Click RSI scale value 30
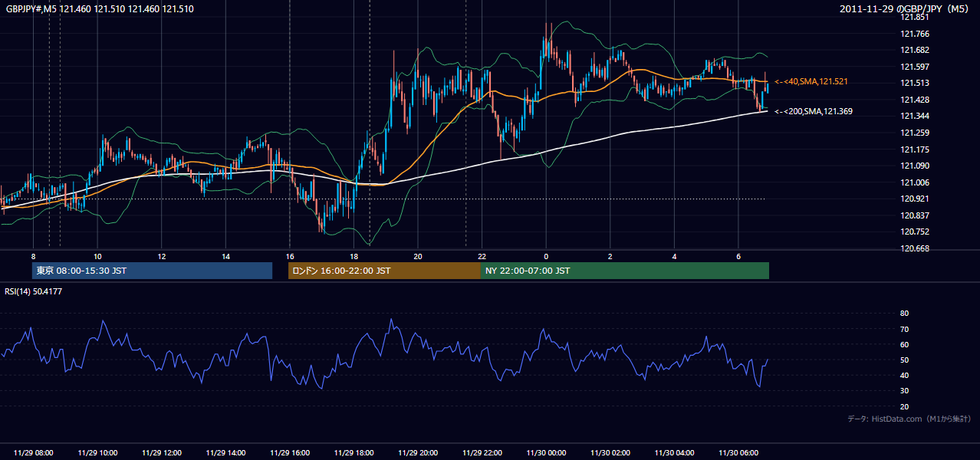 [x=904, y=391]
